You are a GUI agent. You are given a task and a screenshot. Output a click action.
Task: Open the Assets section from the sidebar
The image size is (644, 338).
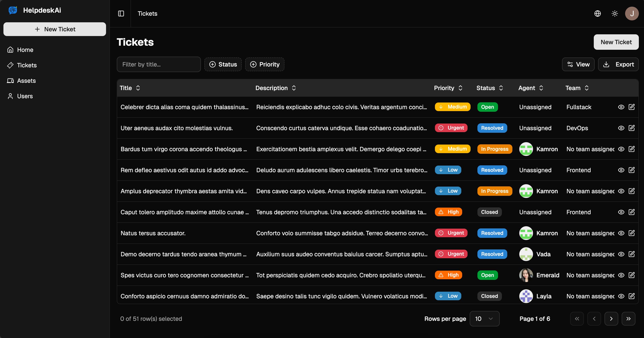[26, 80]
